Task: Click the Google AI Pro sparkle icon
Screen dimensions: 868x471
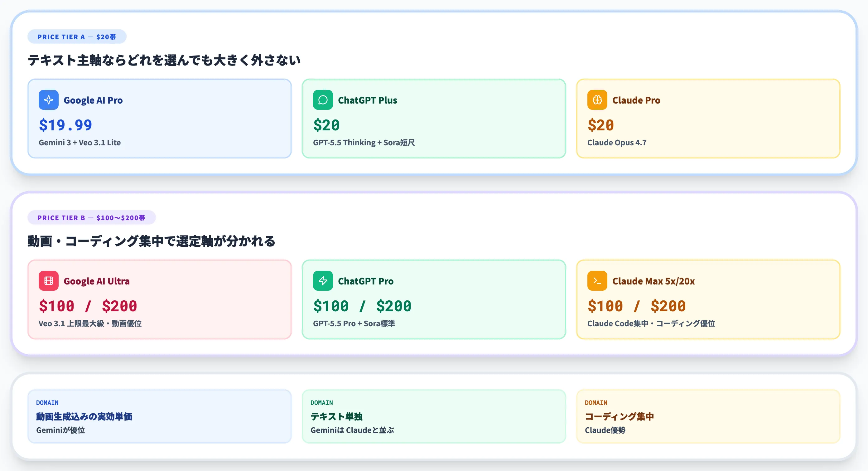Action: click(49, 100)
